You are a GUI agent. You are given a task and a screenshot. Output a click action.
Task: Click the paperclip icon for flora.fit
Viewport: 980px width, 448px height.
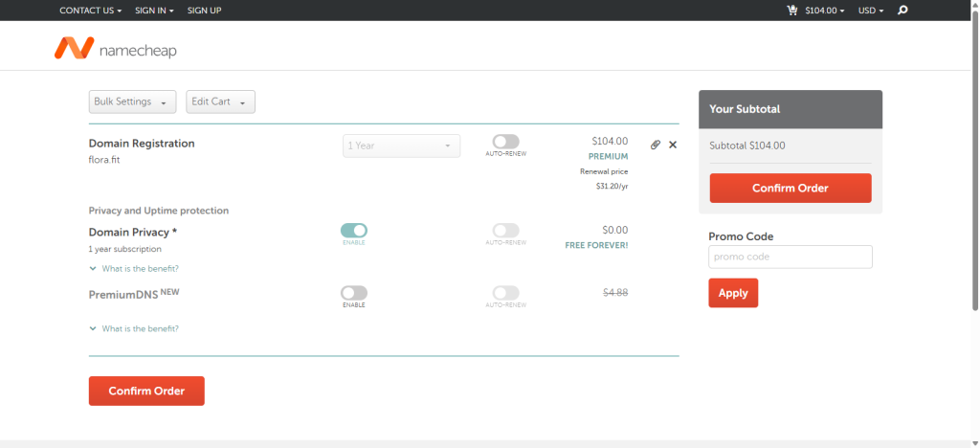coord(655,145)
